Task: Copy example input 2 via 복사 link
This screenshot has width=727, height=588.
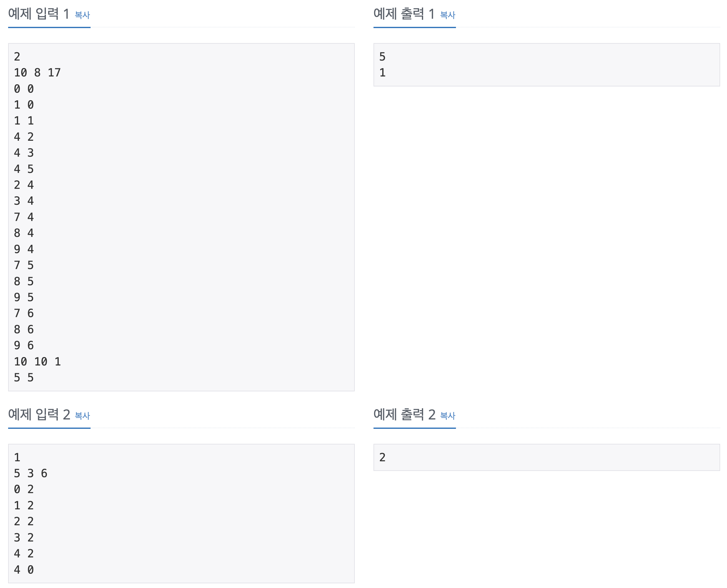Action: coord(82,416)
